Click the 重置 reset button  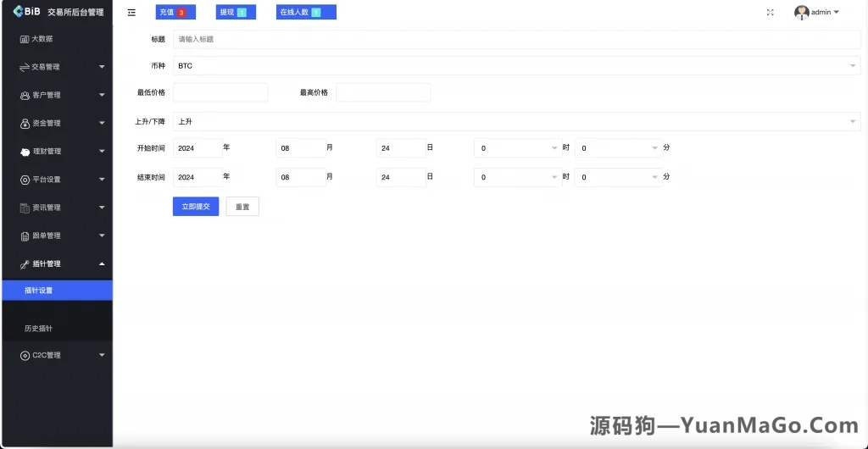pyautogui.click(x=242, y=207)
